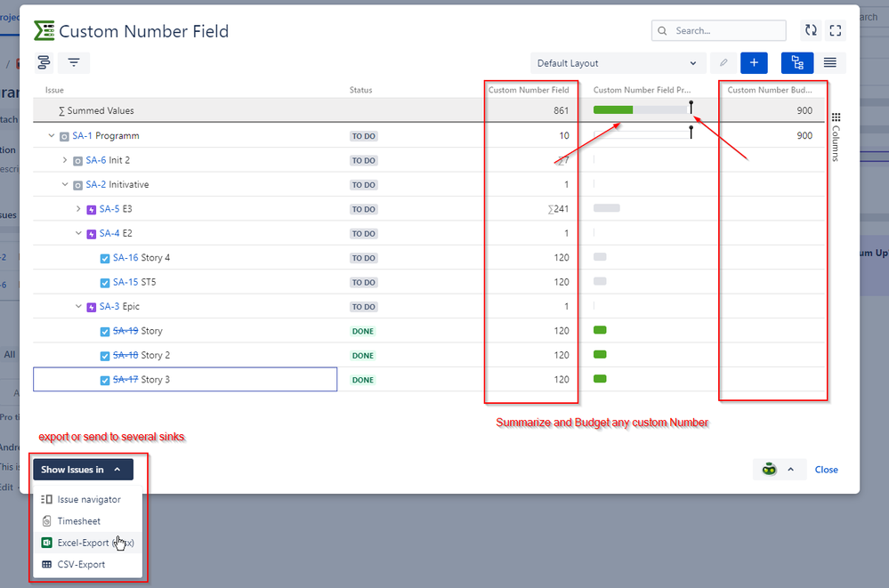Image resolution: width=889 pixels, height=588 pixels.
Task: Click the Close link
Action: (826, 470)
